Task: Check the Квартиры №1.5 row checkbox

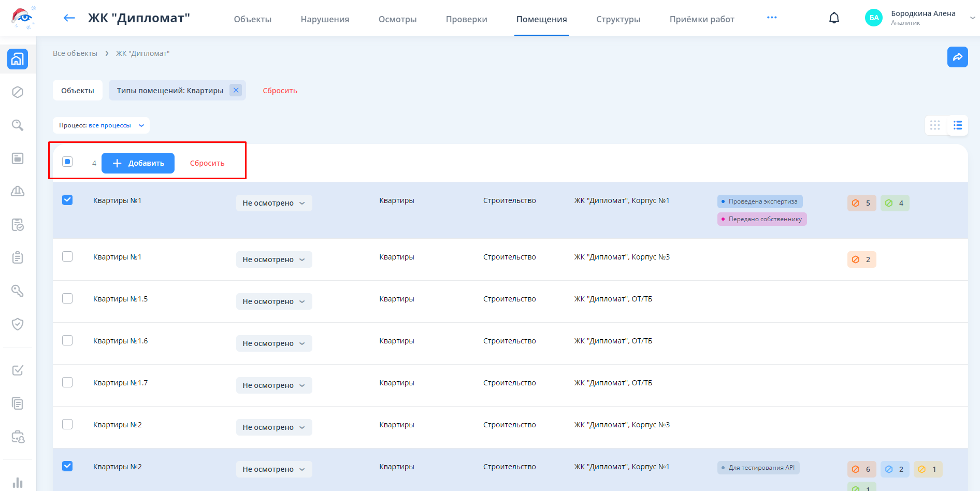Action: (x=67, y=298)
